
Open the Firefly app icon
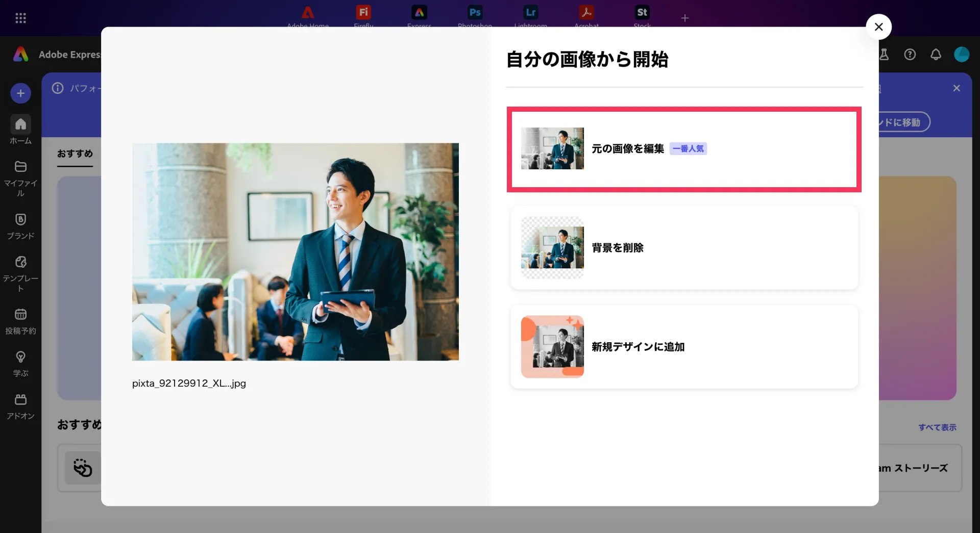[363, 13]
